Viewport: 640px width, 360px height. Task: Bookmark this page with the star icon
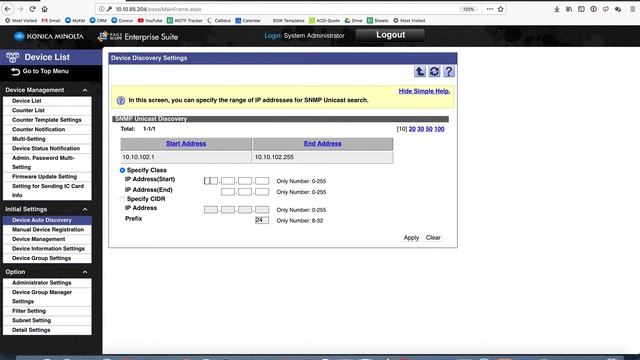point(500,9)
